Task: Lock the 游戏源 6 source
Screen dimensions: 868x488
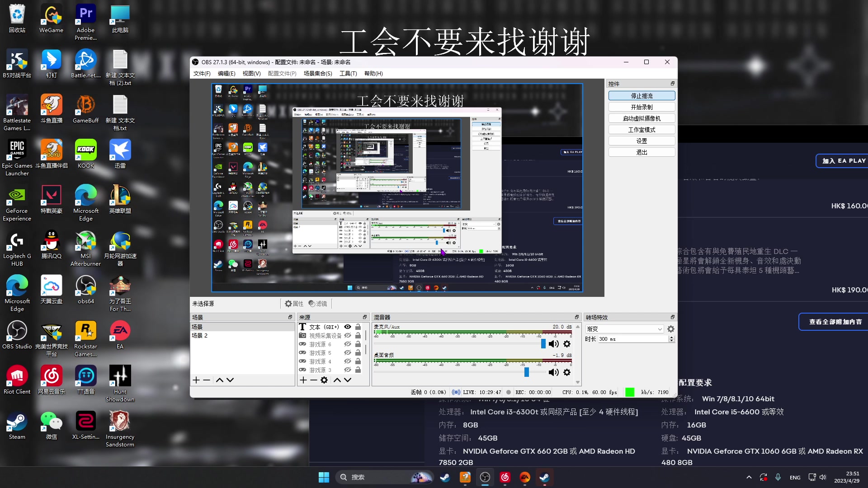Action: [x=358, y=344]
